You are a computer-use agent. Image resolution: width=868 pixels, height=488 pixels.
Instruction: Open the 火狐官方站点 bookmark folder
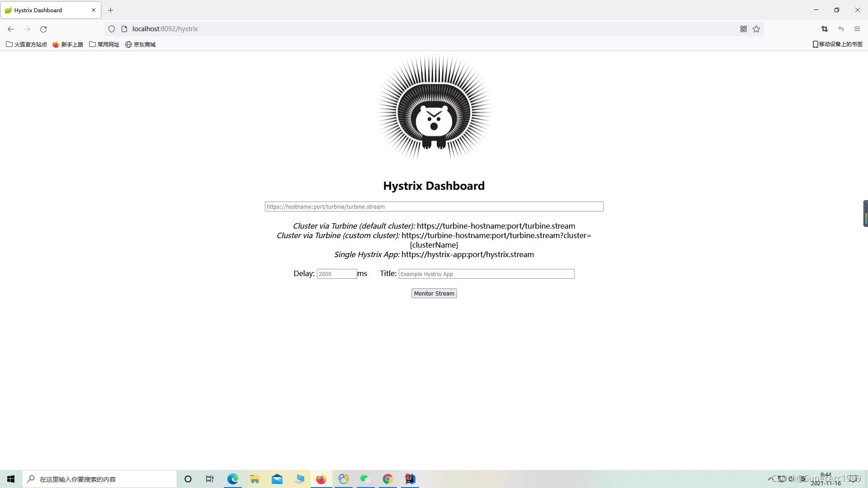[x=27, y=44]
